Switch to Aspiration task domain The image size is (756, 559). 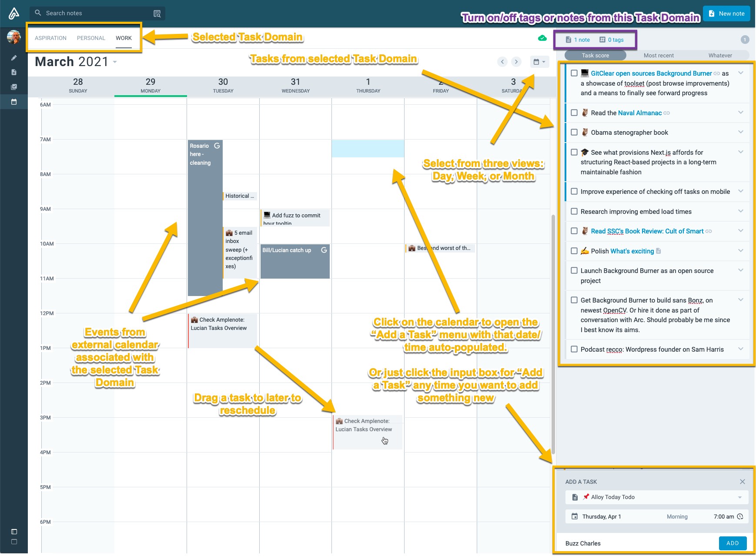pos(50,38)
